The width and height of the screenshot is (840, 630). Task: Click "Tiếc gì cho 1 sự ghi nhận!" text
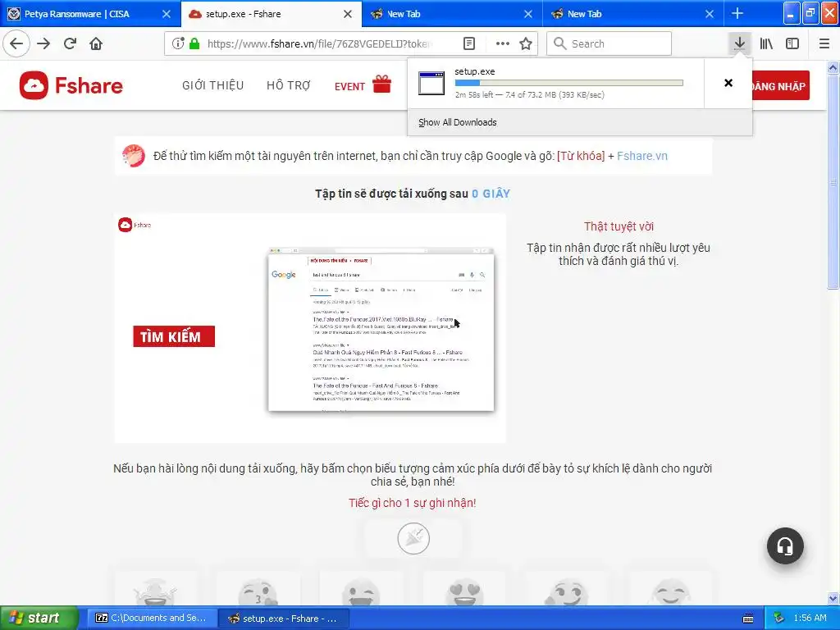(x=413, y=503)
